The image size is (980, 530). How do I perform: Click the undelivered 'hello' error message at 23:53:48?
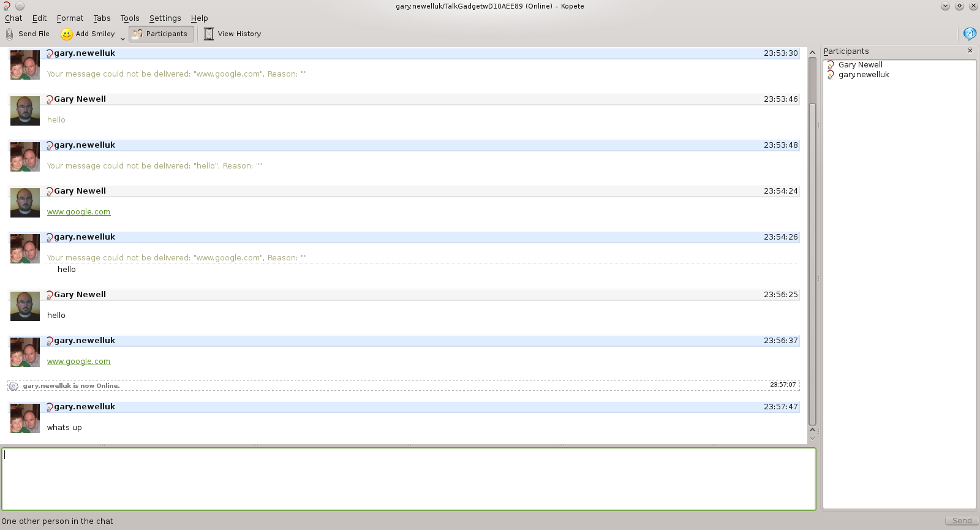[154, 166]
